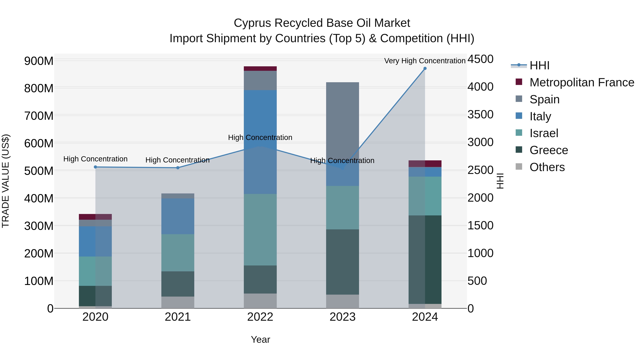
Task: Select Metropolitan France segment of 2022 bar
Action: tap(260, 69)
